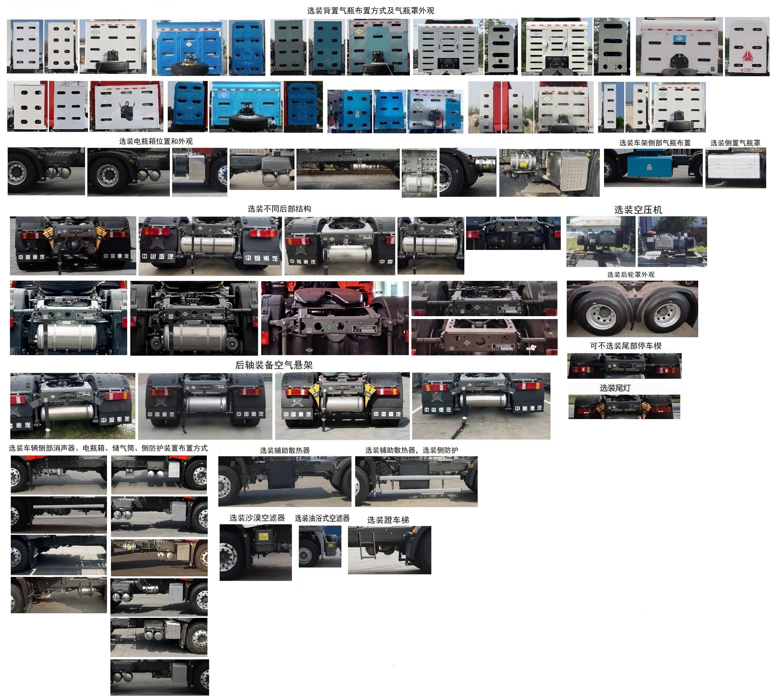The image size is (779, 700).
Task: Click the oil bath air filter photo
Action: tap(320, 546)
